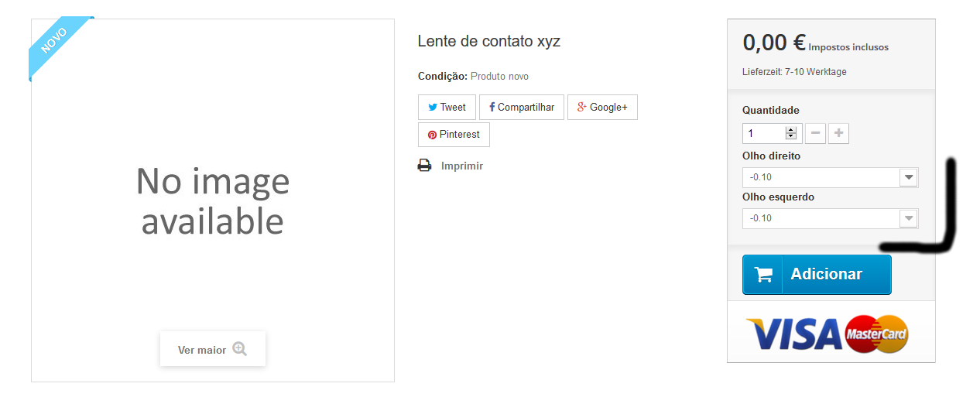Click the Google+ icon
980x404 pixels.
(x=582, y=107)
